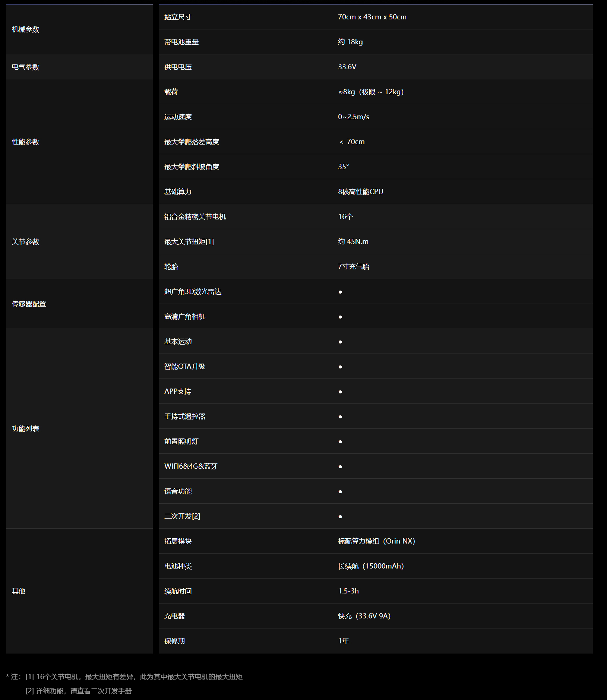Image resolution: width=607 pixels, height=700 pixels.
Task: Click the dot in the APP支持 row
Action: (x=340, y=392)
